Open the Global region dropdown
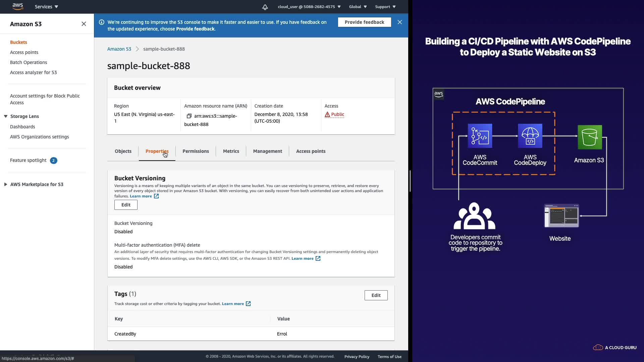The height and width of the screenshot is (362, 644). pyautogui.click(x=358, y=7)
